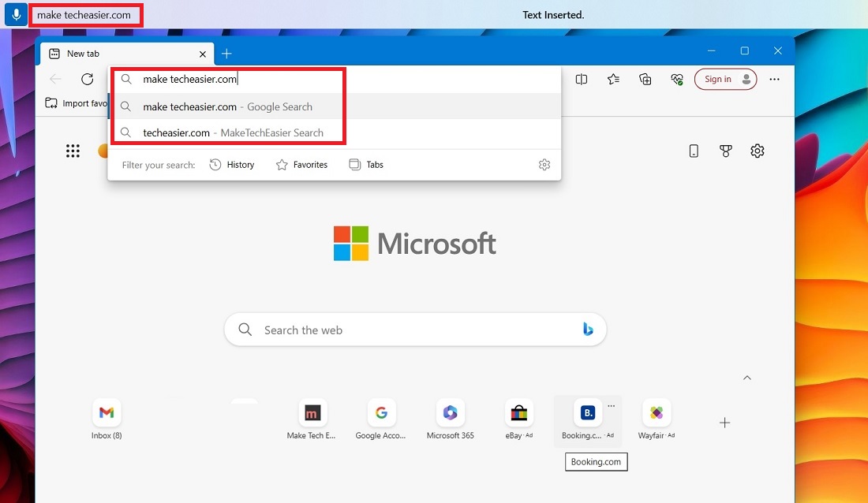This screenshot has width=868, height=503.
Task: Collapse the shortcuts section chevron
Action: [x=747, y=378]
